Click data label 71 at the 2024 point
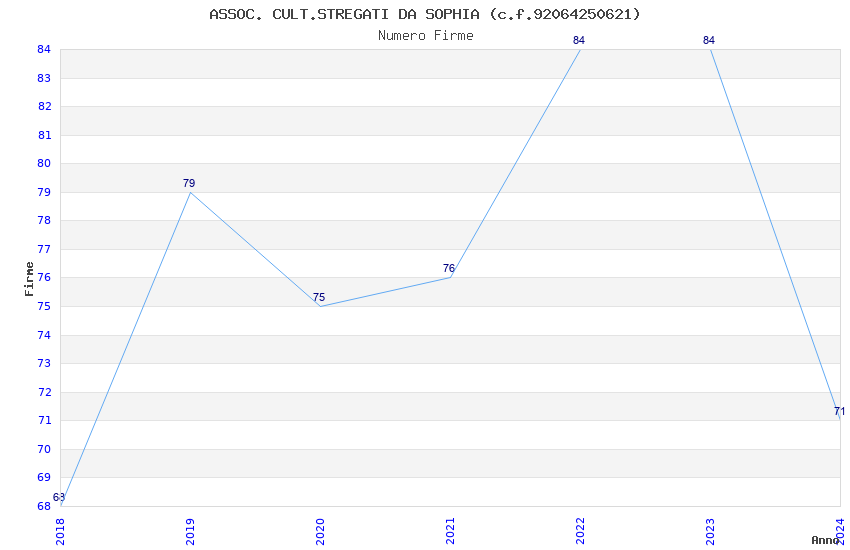850x550 pixels. pyautogui.click(x=839, y=411)
